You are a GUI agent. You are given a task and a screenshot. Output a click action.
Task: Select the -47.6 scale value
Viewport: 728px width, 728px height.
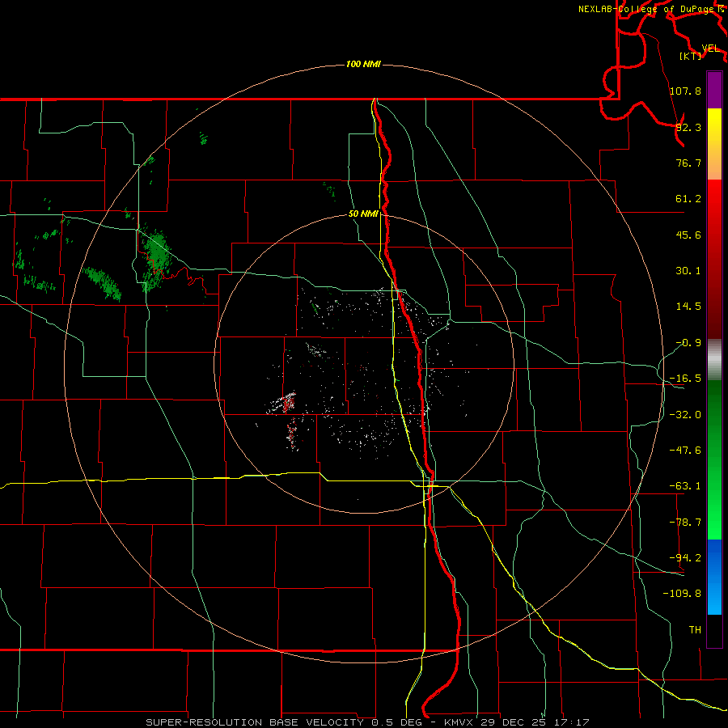tap(685, 451)
